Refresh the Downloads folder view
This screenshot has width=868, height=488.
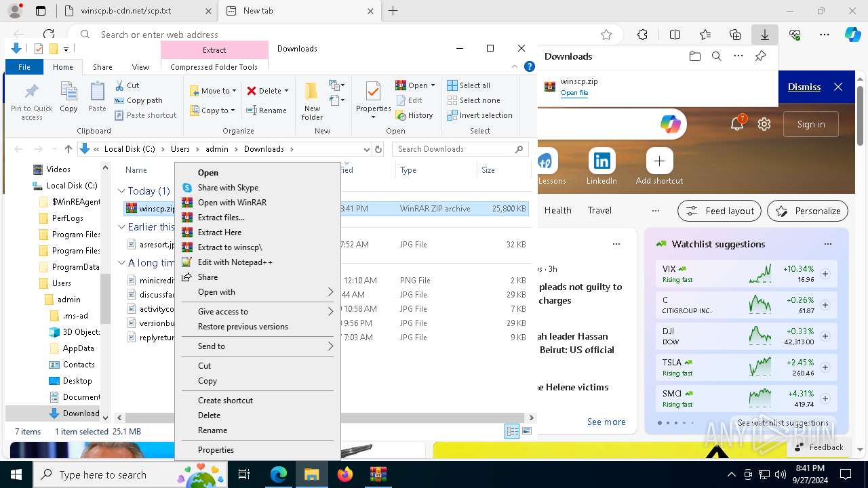point(378,149)
